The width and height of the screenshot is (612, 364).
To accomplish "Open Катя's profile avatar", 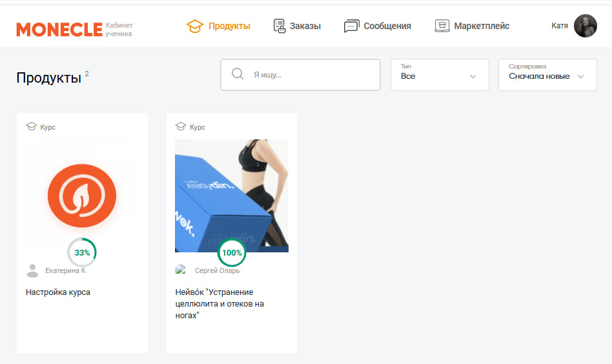I will pos(586,26).
